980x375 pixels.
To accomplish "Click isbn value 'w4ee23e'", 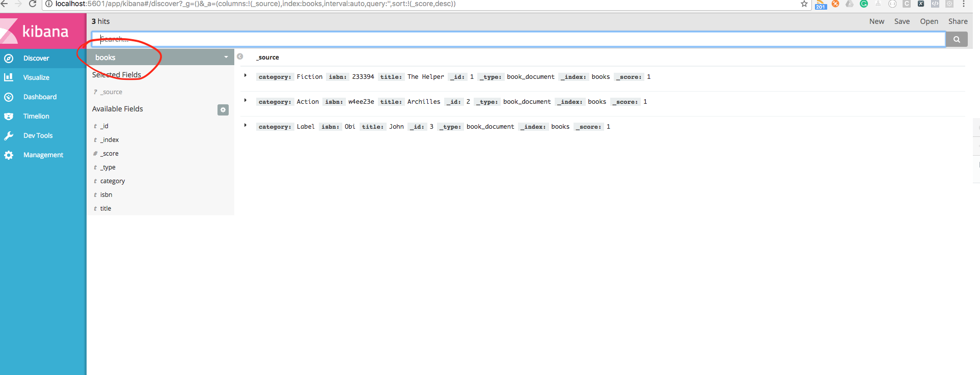I will (x=361, y=102).
